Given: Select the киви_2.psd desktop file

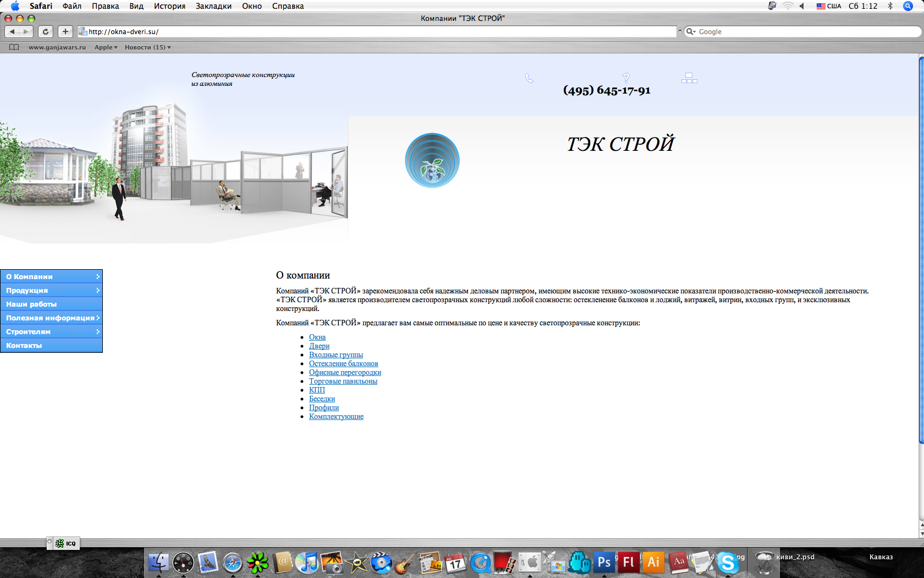Looking at the screenshot, I should [795, 557].
